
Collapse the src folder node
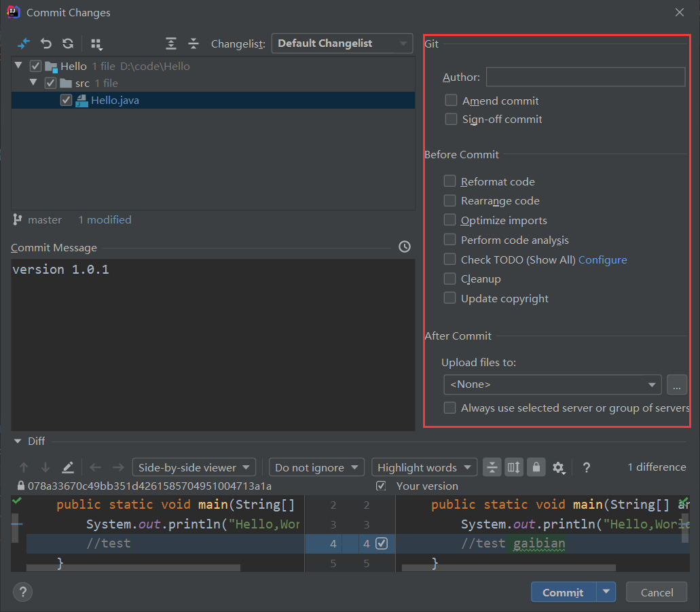pos(33,82)
